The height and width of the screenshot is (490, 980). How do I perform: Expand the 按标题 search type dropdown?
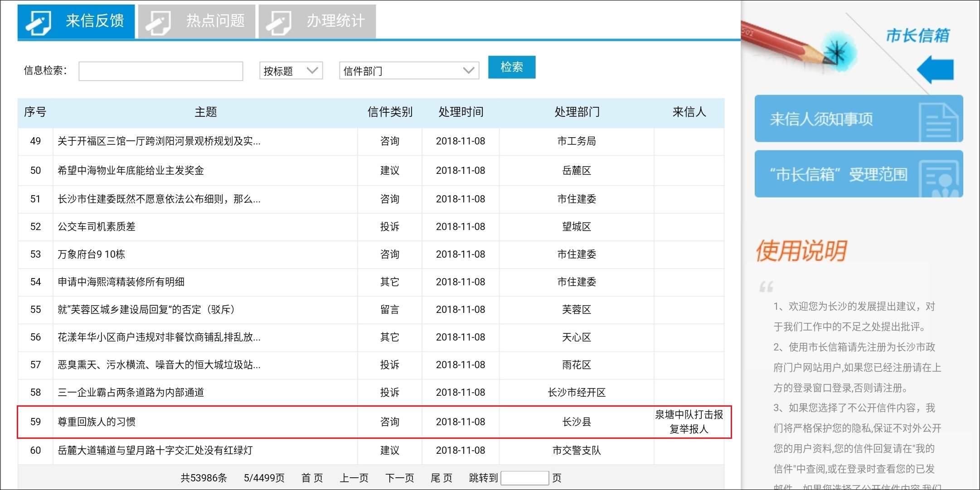291,71
